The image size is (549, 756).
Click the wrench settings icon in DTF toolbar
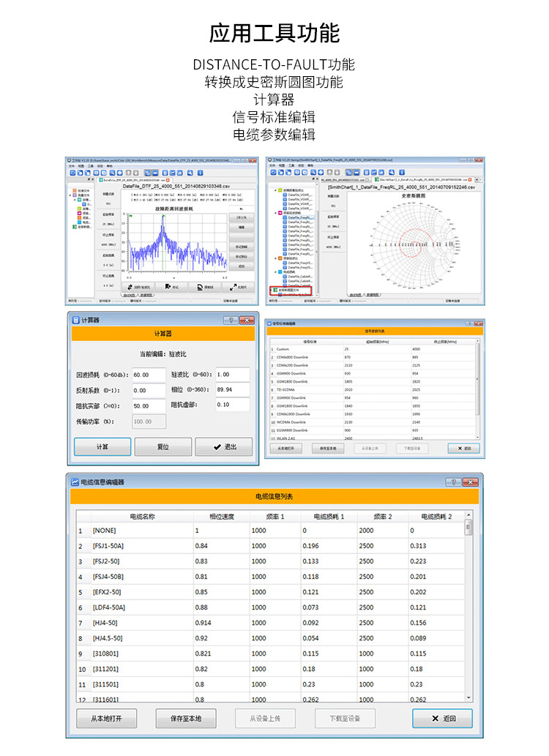[189, 171]
